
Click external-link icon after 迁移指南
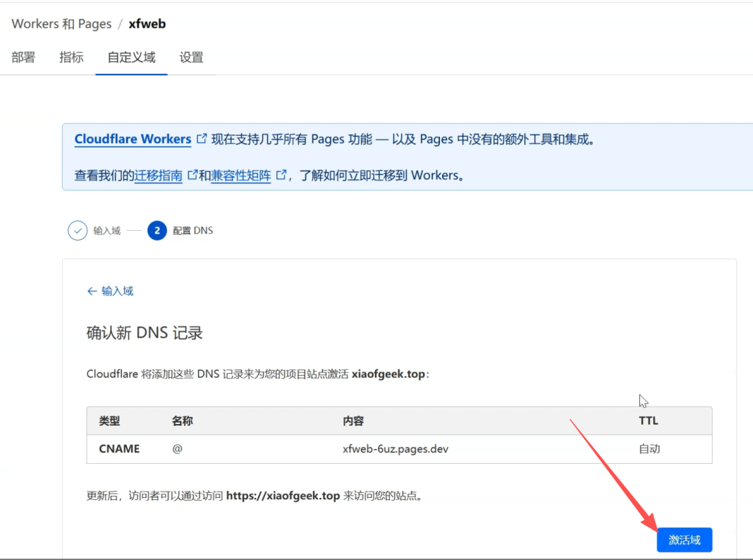192,175
